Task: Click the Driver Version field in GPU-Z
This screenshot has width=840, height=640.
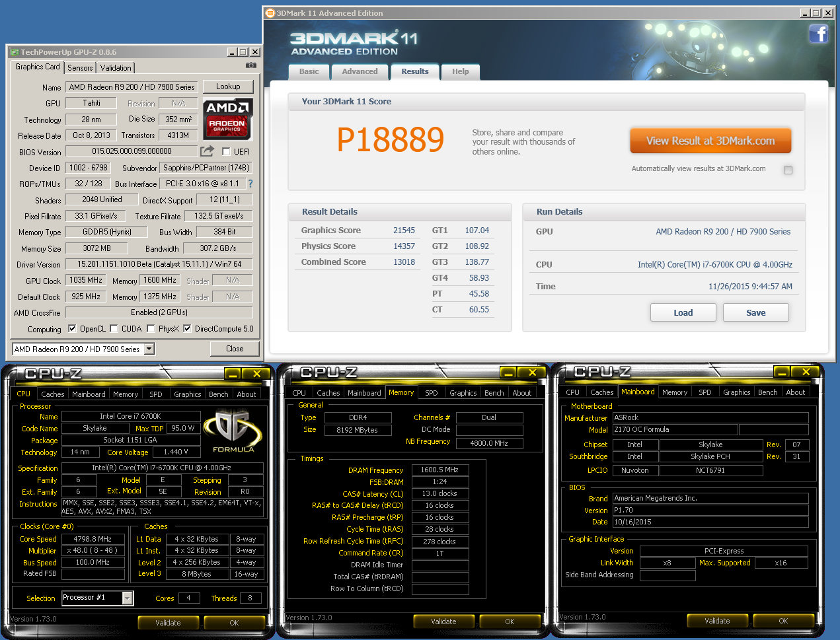Action: tap(159, 264)
